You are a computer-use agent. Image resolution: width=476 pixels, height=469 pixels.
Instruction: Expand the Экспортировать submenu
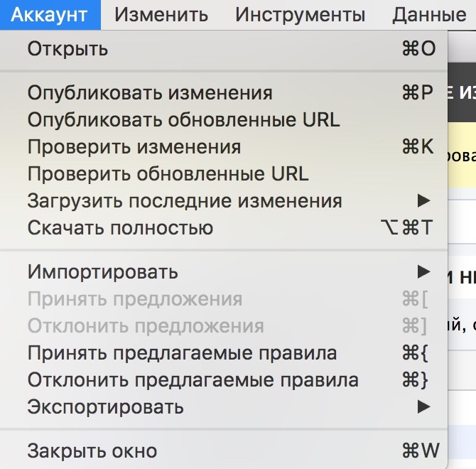click(224, 407)
